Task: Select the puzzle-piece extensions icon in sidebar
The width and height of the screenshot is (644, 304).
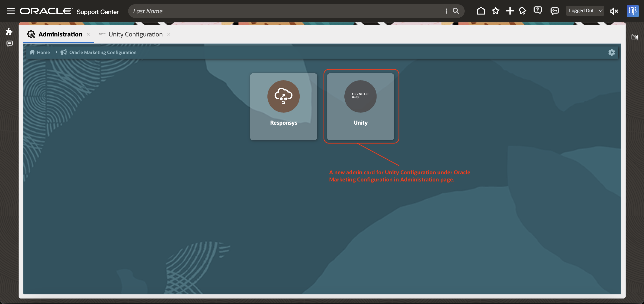Action: [9, 32]
